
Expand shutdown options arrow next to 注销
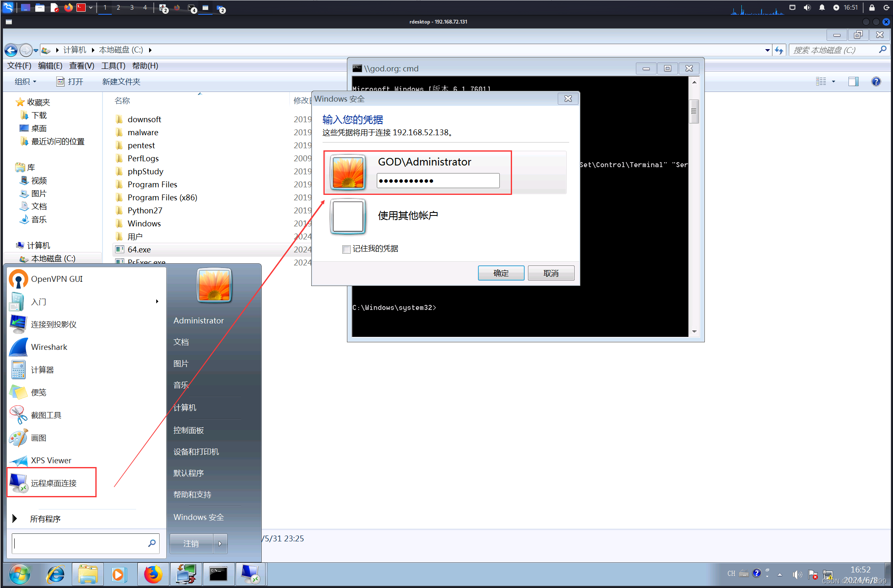[220, 543]
